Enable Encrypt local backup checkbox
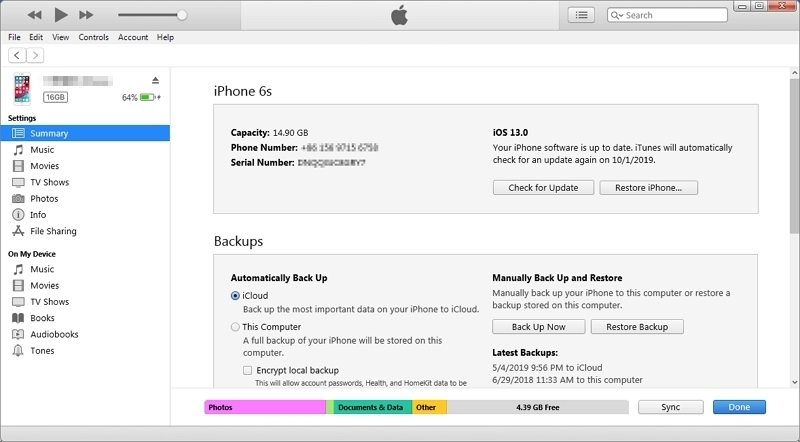Image resolution: width=800 pixels, height=442 pixels. 247,370
